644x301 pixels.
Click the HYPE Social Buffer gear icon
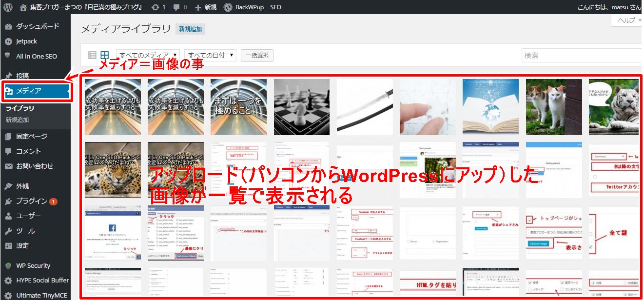[x=8, y=281]
